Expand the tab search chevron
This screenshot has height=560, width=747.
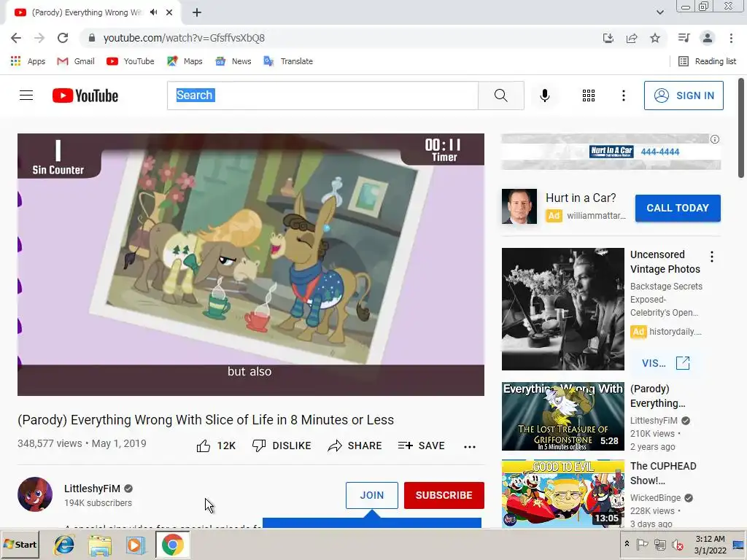(x=659, y=12)
